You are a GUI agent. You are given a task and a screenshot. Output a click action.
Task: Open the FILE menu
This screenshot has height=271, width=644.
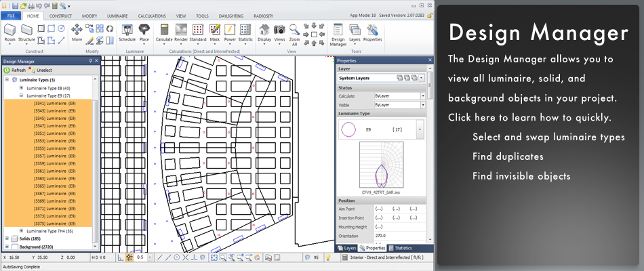(x=11, y=16)
